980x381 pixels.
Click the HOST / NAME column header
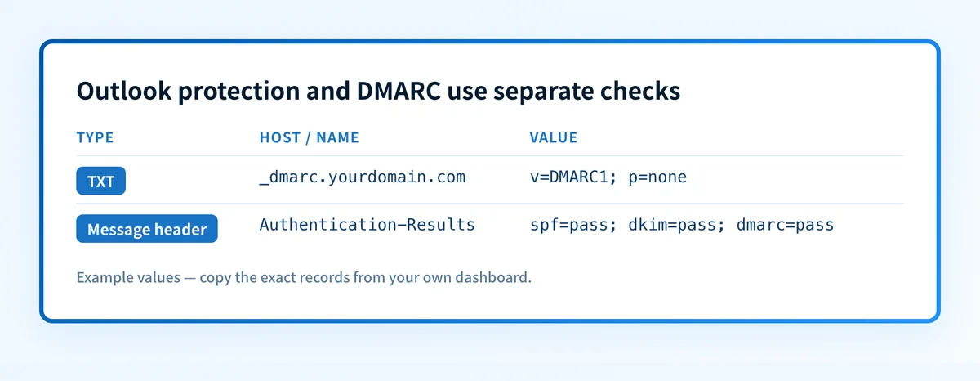pos(310,137)
